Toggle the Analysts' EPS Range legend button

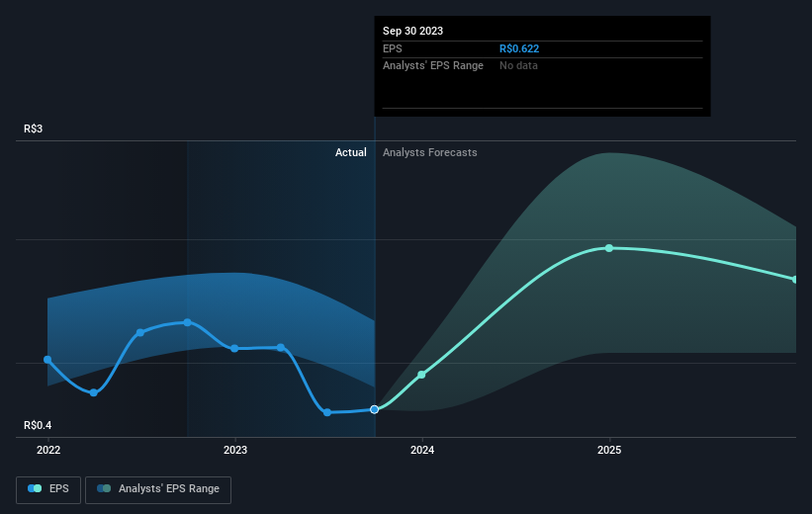158,489
